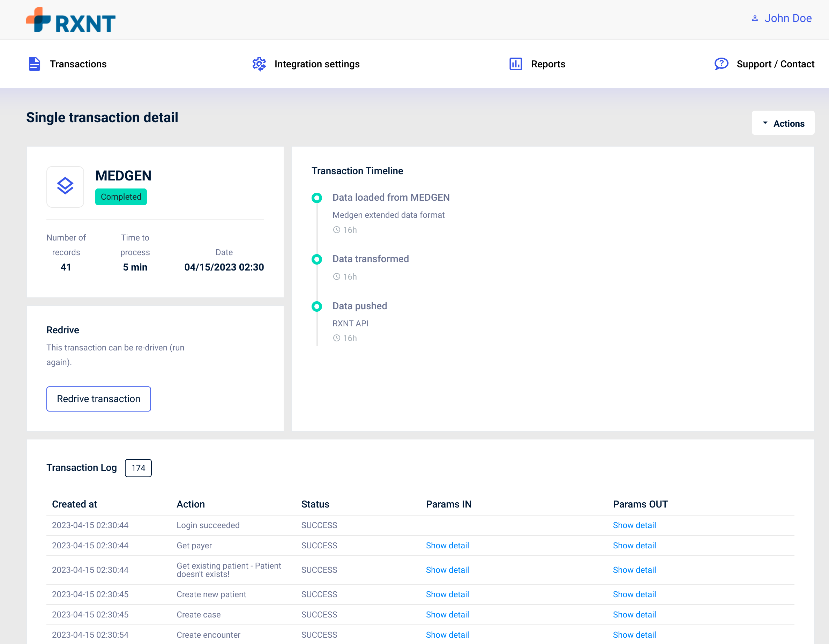This screenshot has width=829, height=644.
Task: Click the Reports bar chart icon
Action: 515,64
